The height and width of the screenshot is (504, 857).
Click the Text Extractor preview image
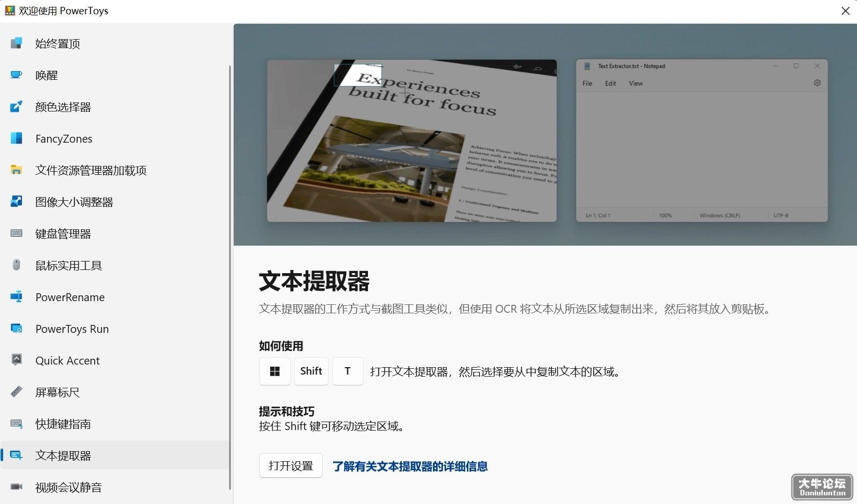545,135
